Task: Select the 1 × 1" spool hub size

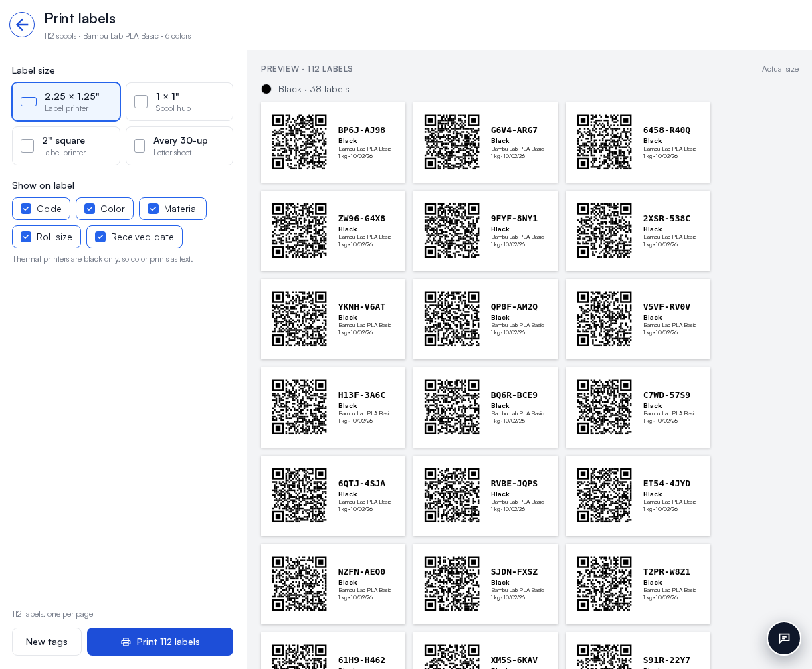Action: click(x=179, y=102)
